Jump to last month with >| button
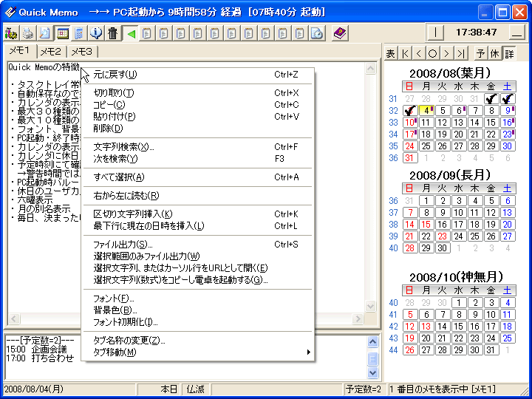This screenshot has height=399, width=532. 460,53
